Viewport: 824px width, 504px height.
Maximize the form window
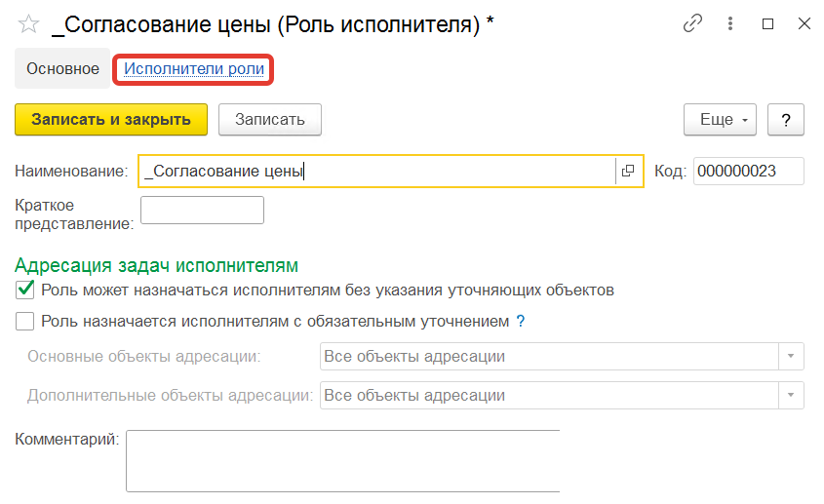(x=767, y=24)
